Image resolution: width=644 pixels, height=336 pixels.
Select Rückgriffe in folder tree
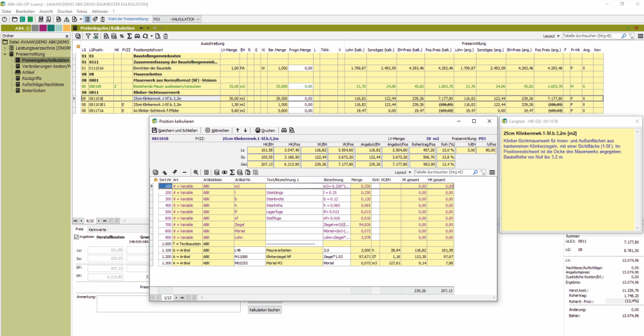coord(32,78)
